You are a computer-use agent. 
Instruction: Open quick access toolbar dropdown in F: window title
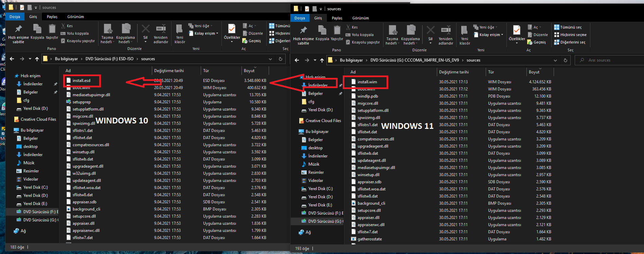click(x=36, y=7)
